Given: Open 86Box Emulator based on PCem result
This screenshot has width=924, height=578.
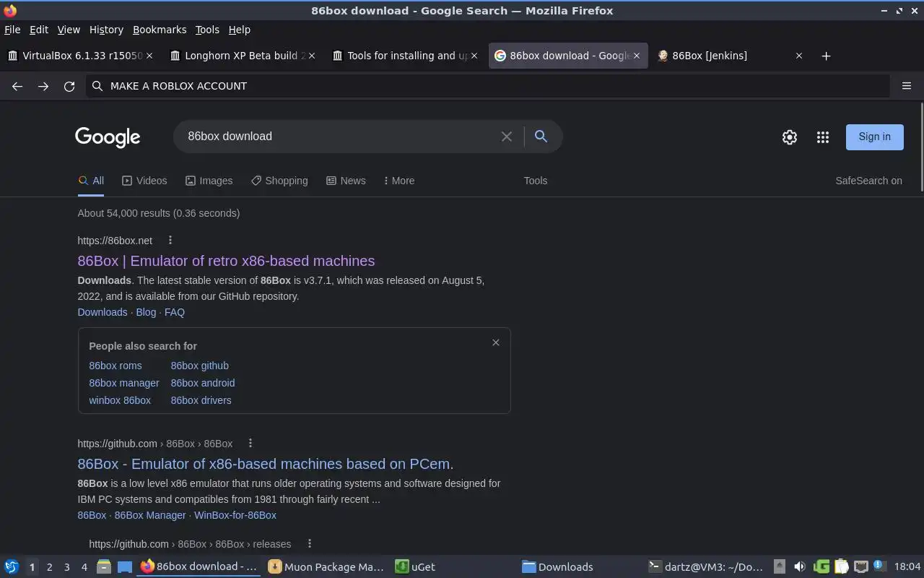Looking at the screenshot, I should pos(266,464).
